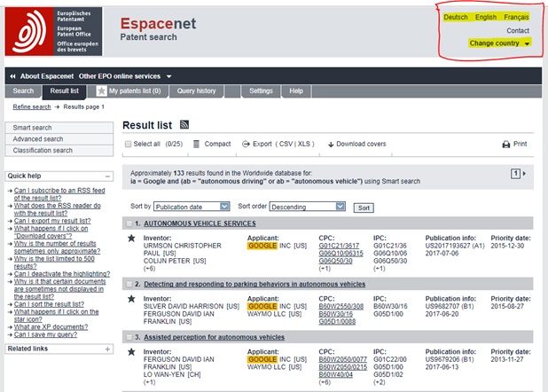548x392 pixels.
Task: Click the page 1 button
Action: (x=515, y=174)
